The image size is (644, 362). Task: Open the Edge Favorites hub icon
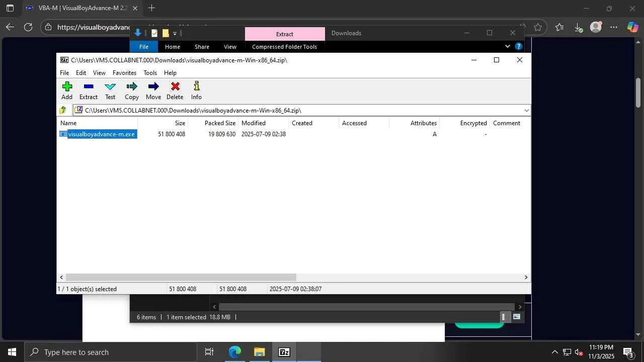click(559, 27)
